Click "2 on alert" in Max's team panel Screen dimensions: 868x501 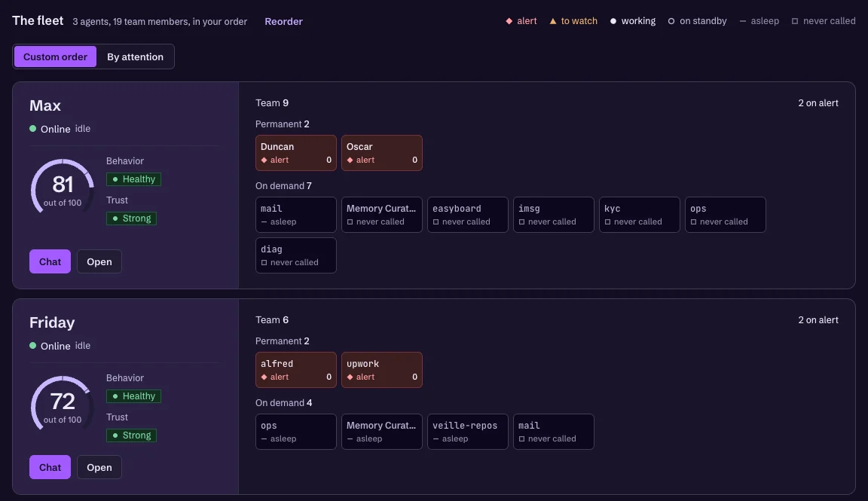(x=818, y=103)
